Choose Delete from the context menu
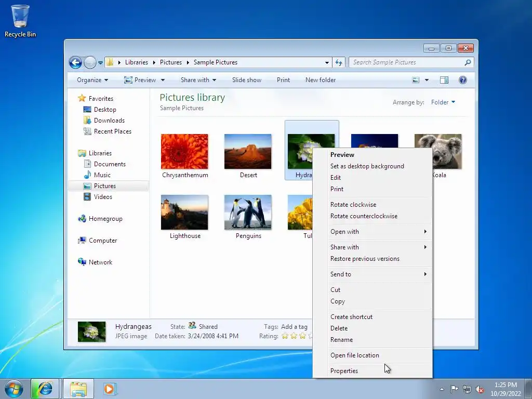Image resolution: width=532 pixels, height=399 pixels. point(373,328)
